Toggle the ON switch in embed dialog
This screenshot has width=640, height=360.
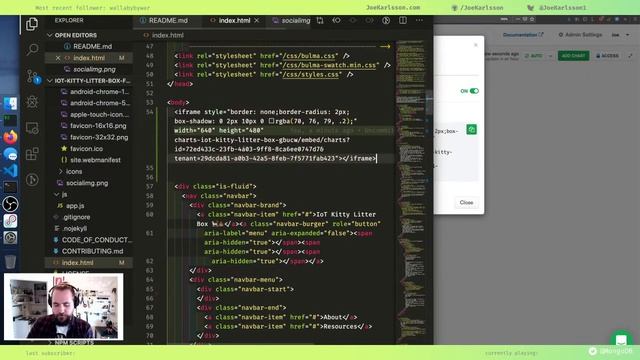point(474,91)
